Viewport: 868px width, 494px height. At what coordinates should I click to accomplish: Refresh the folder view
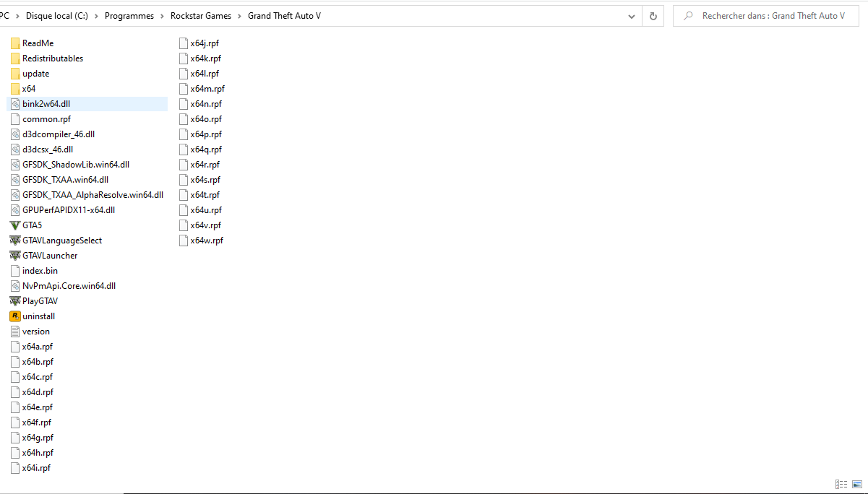pyautogui.click(x=653, y=15)
